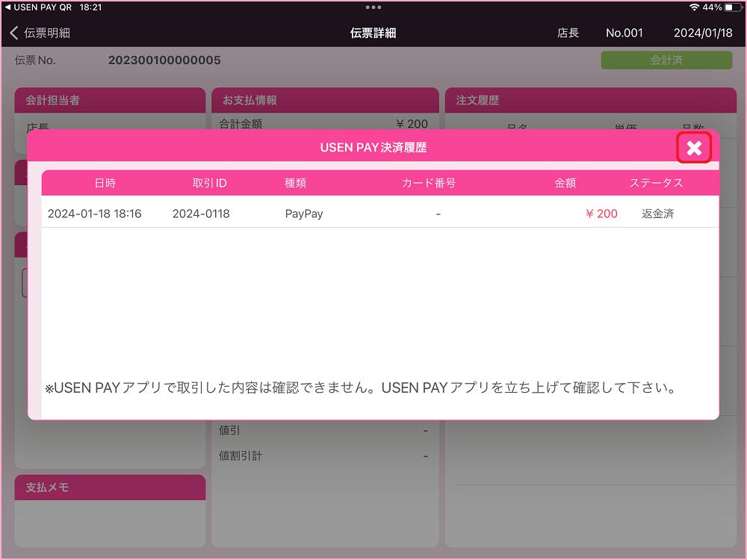
Task: Click the 会計済 status button
Action: (x=666, y=60)
